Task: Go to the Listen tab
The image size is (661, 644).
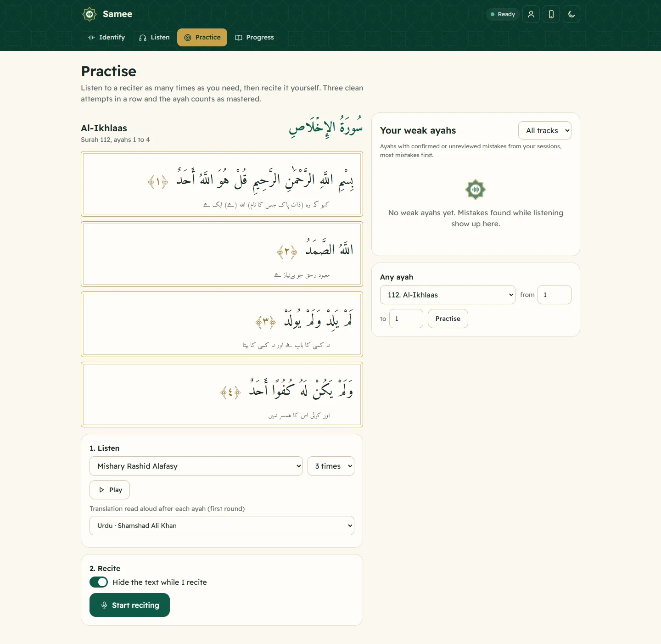Action: (x=154, y=38)
